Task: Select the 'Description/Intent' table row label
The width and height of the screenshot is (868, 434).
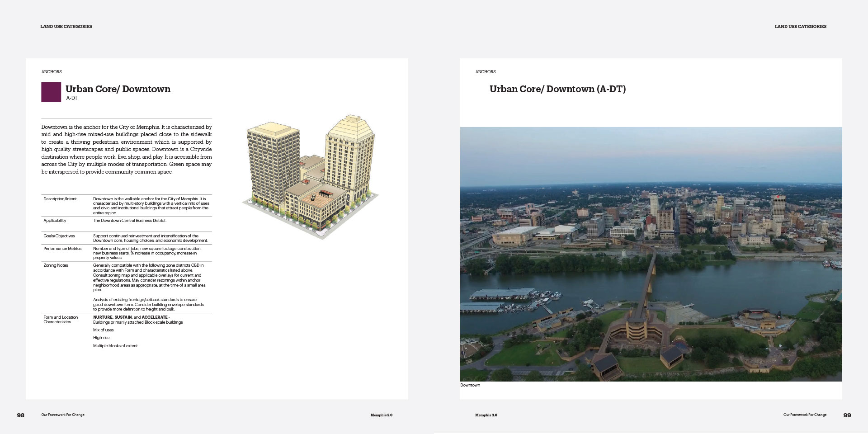Action: pos(60,199)
